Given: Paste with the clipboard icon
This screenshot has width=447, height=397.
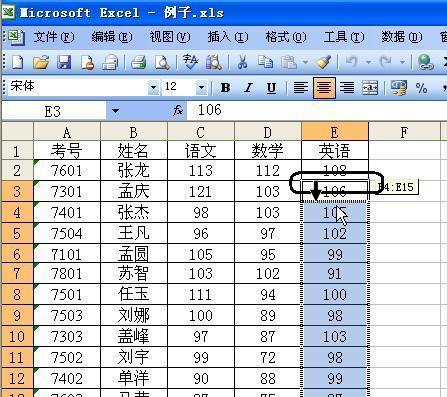Looking at the screenshot, I should 289,62.
